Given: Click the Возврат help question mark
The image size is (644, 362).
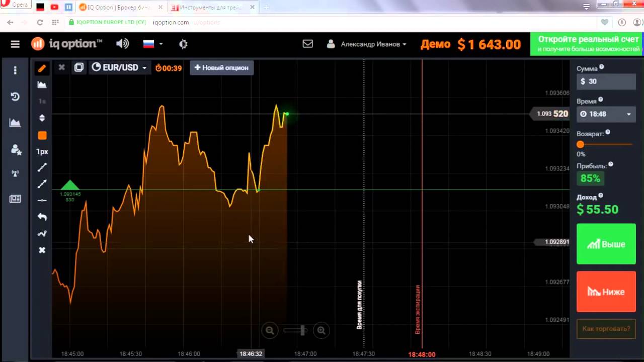Looking at the screenshot, I should tap(608, 132).
